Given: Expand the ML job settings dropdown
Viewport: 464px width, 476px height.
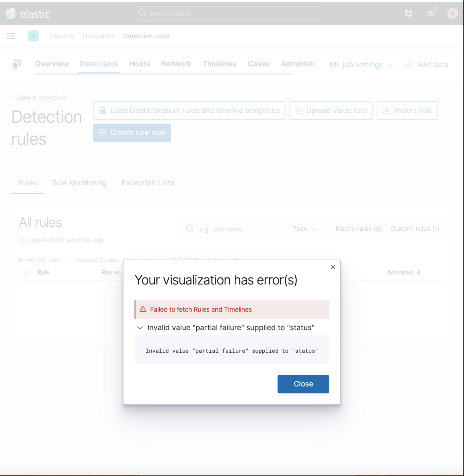Looking at the screenshot, I should coord(361,65).
